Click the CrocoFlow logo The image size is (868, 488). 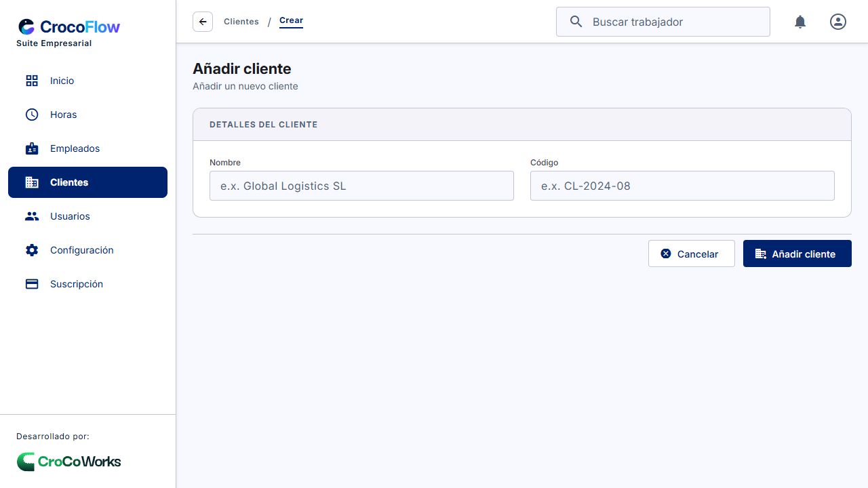tap(69, 27)
